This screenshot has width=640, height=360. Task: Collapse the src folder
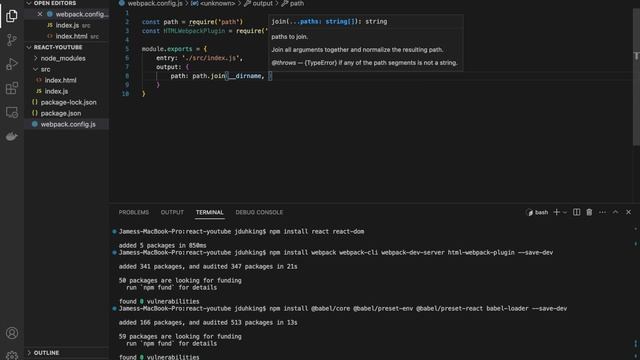[45, 69]
